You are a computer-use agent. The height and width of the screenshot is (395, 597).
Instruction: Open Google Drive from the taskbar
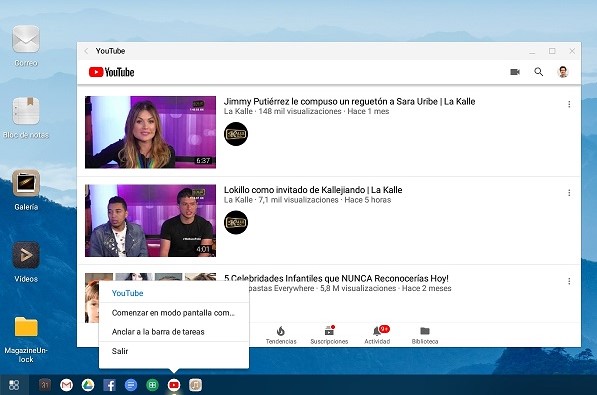pyautogui.click(x=88, y=385)
